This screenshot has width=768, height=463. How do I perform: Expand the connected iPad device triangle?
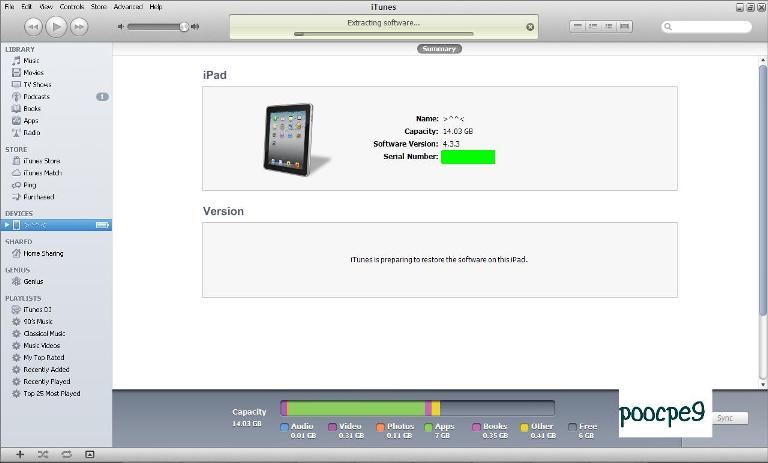[7, 225]
